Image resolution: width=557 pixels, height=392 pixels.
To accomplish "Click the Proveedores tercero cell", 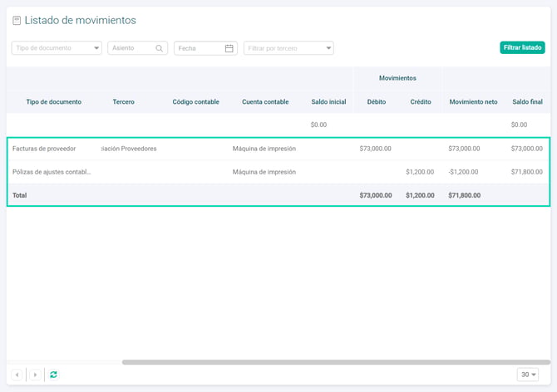I will point(129,149).
